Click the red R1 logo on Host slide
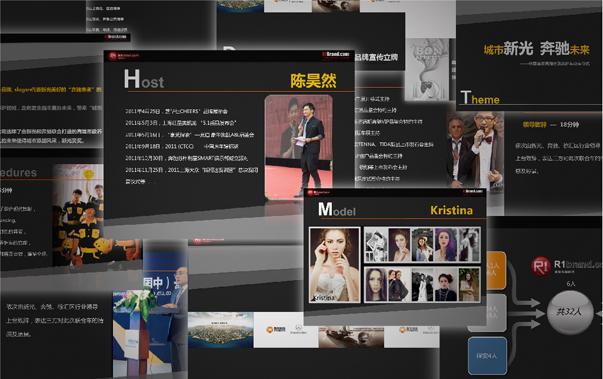The image size is (603, 379). pos(113,56)
